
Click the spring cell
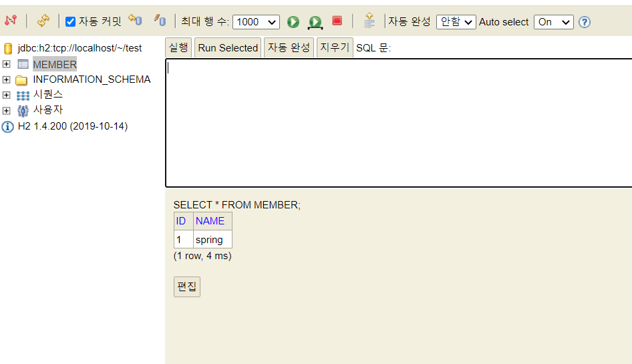coord(212,239)
